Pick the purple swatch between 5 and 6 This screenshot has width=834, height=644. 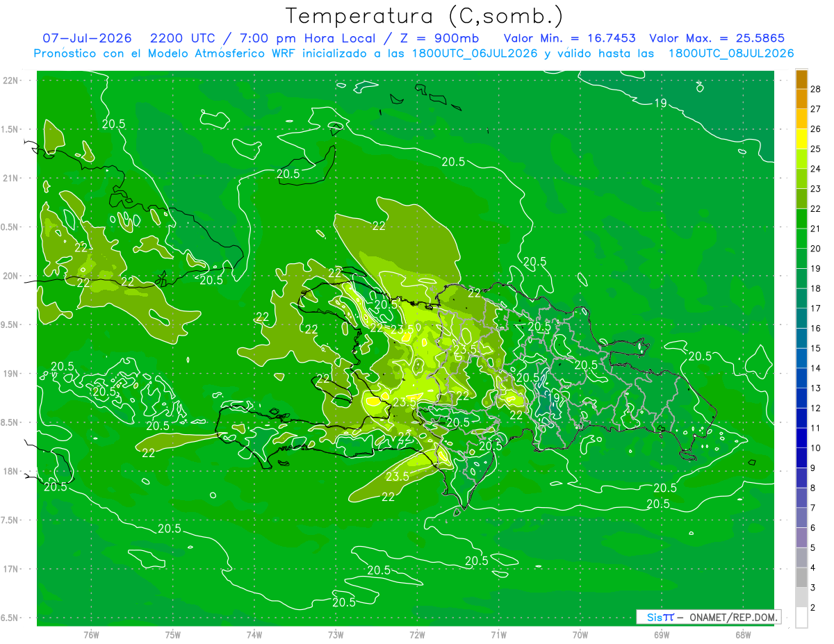(801, 538)
